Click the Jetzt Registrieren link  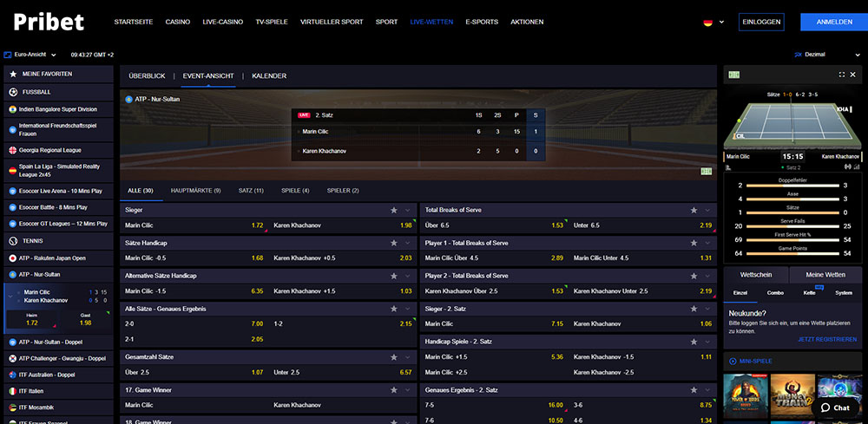click(x=826, y=339)
